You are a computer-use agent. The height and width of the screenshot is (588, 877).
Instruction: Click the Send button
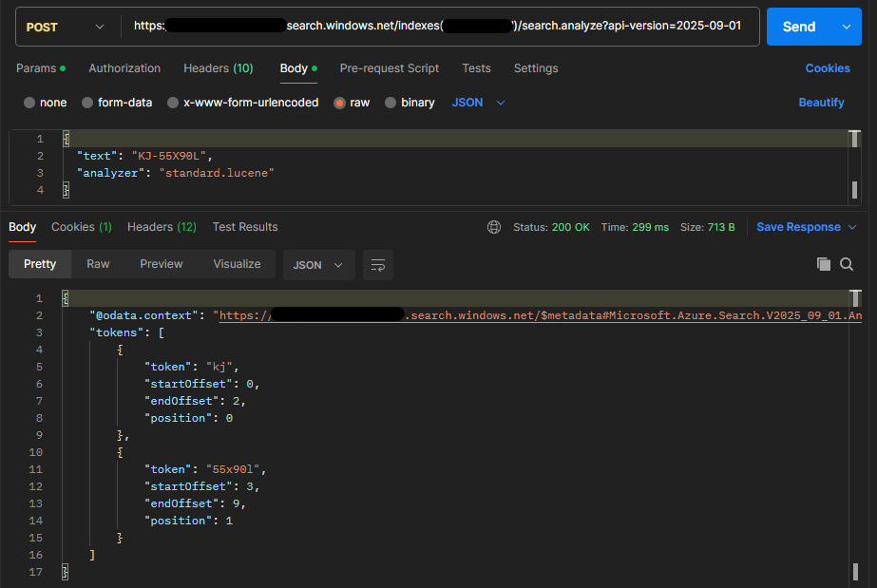click(798, 27)
